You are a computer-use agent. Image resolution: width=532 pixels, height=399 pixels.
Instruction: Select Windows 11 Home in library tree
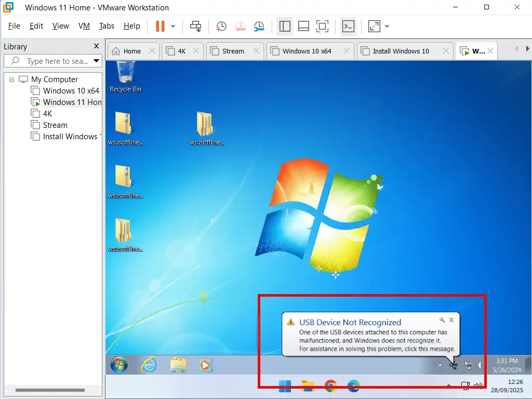pos(66,102)
